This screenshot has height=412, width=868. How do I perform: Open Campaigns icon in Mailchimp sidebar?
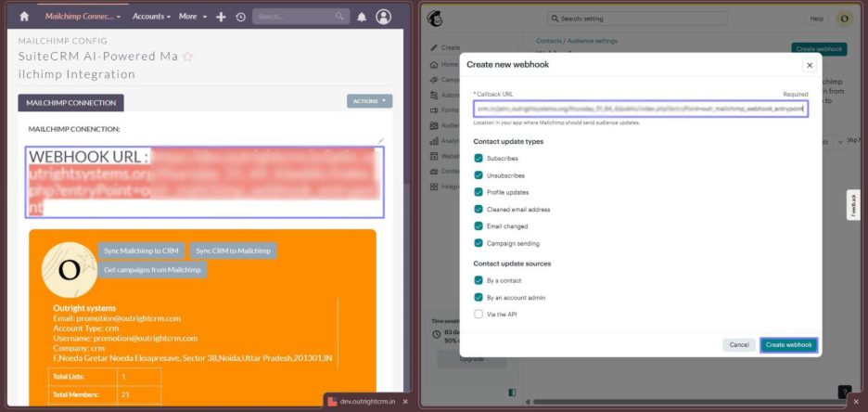(435, 80)
